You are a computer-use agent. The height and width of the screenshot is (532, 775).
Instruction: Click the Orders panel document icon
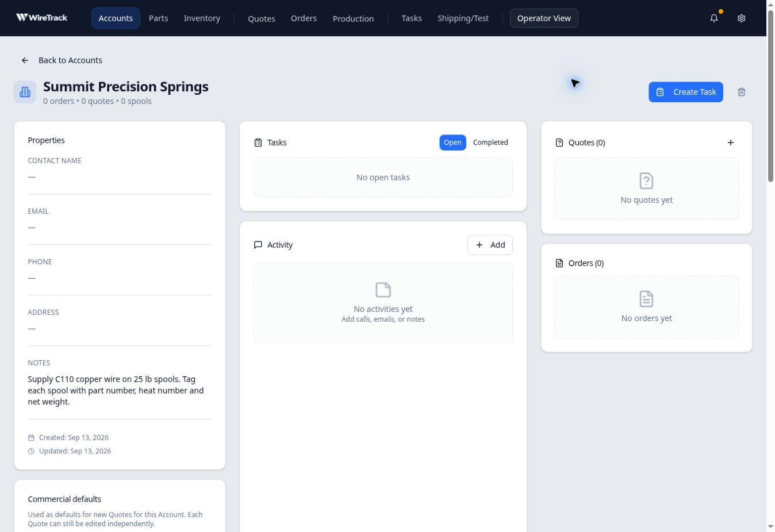[559, 263]
